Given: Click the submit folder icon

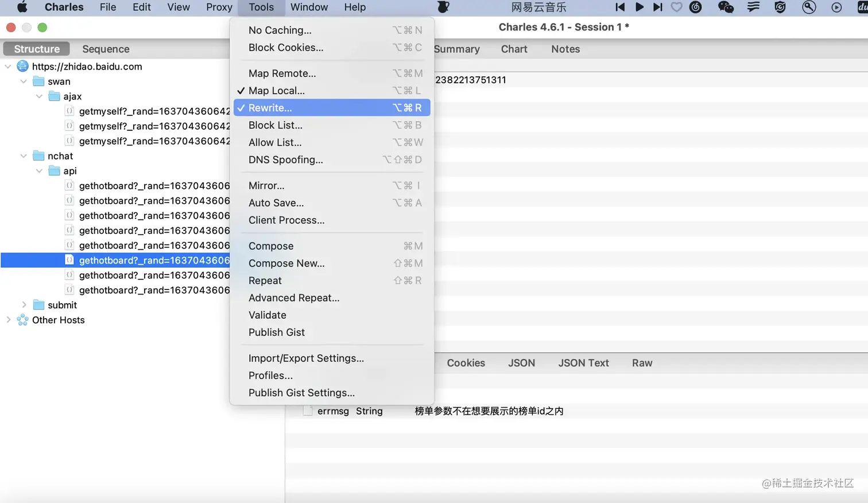Looking at the screenshot, I should coord(38,305).
